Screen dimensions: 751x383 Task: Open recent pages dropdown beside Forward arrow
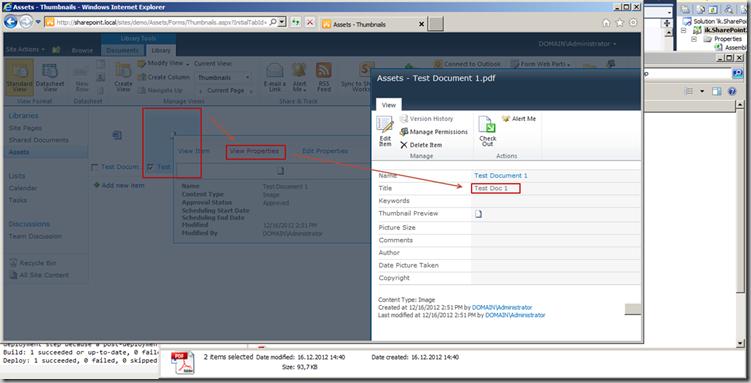pyautogui.click(x=38, y=22)
